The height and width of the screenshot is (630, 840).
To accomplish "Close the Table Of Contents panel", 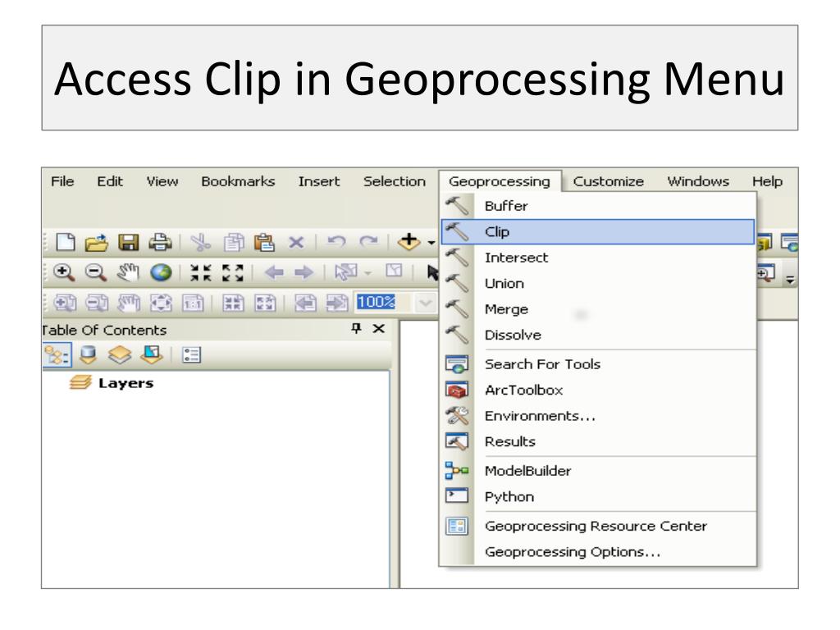I will 379,328.
